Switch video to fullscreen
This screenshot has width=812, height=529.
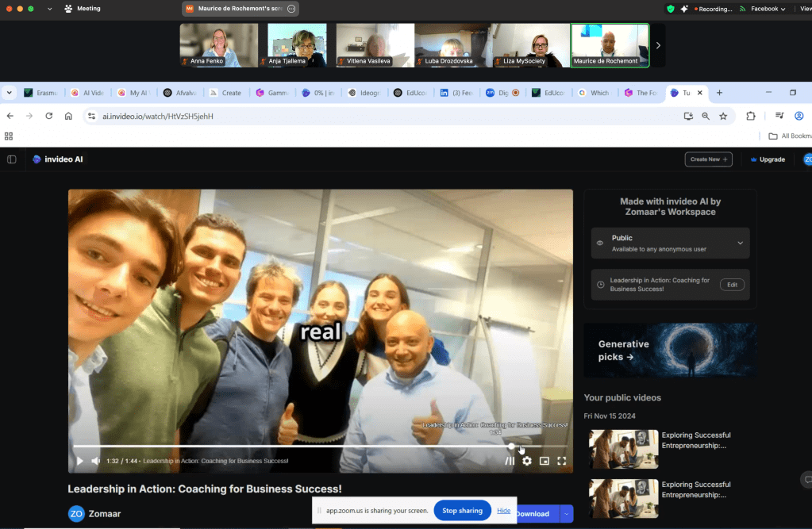[x=562, y=461]
